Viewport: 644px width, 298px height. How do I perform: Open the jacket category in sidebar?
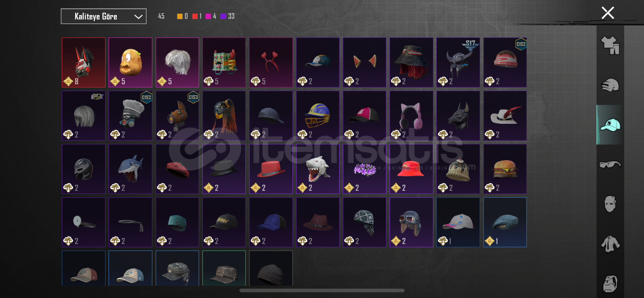click(x=610, y=244)
